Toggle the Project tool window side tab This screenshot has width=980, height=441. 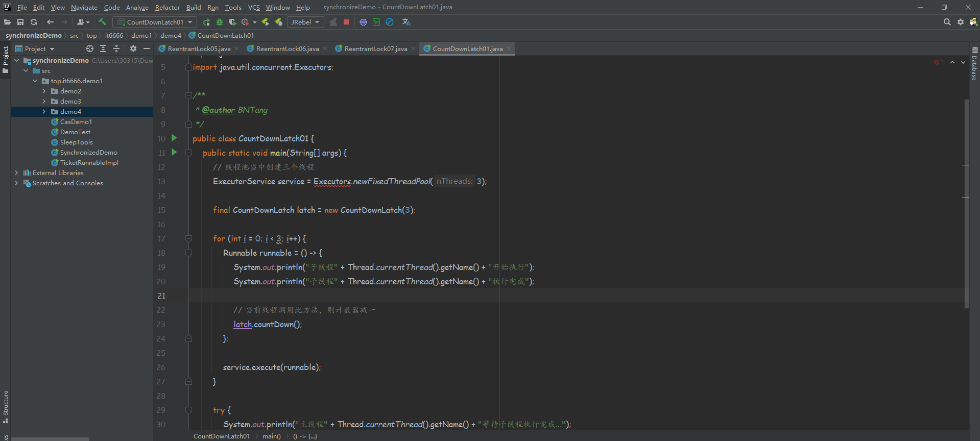(5, 59)
